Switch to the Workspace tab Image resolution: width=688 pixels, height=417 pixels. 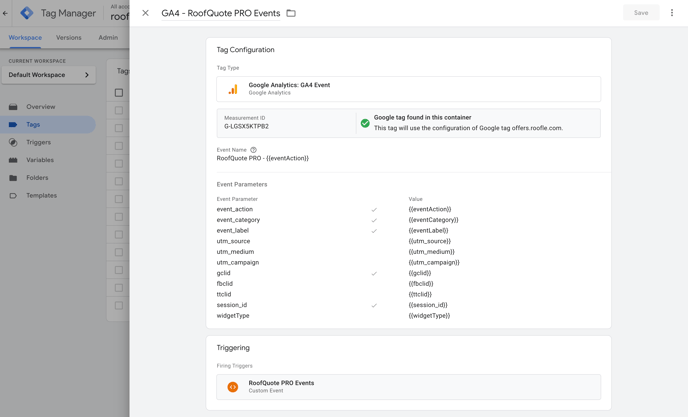click(25, 38)
